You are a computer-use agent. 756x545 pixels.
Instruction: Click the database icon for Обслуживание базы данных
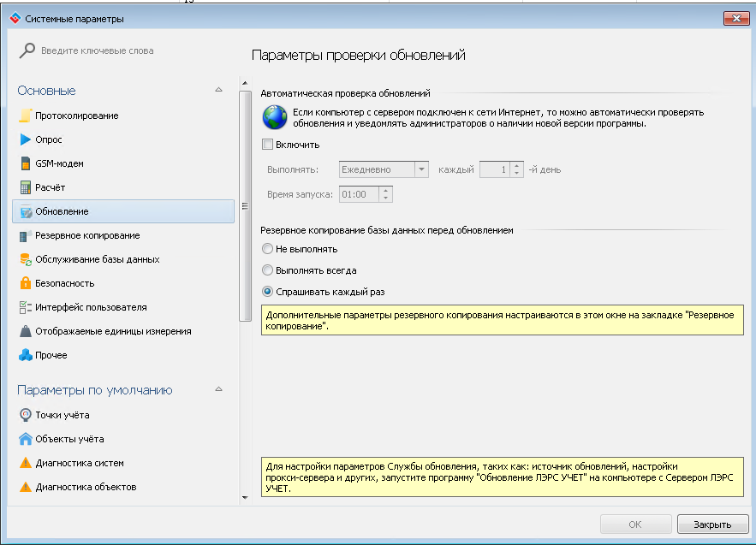click(x=26, y=260)
